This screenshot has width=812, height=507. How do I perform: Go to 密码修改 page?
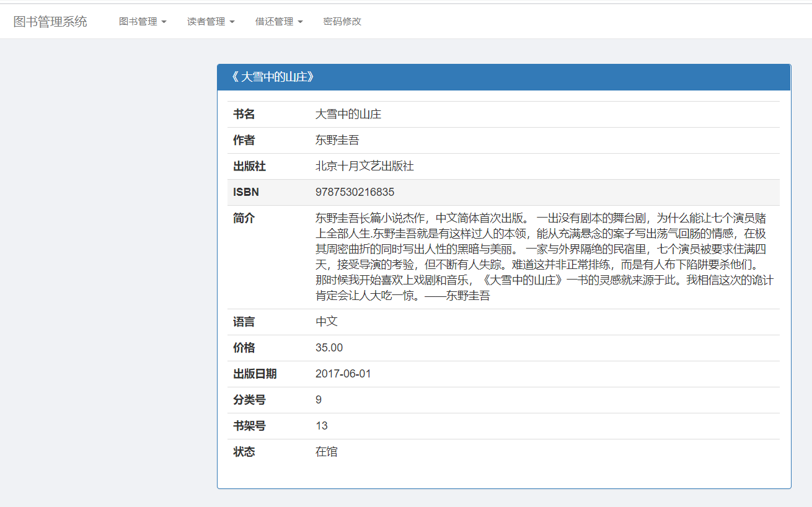click(342, 22)
